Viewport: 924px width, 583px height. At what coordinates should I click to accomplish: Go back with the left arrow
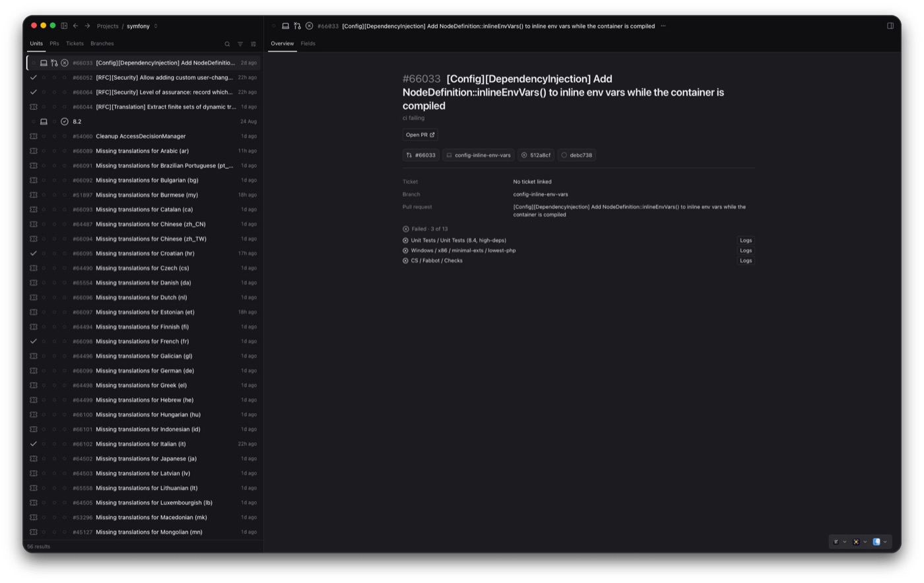[75, 26]
